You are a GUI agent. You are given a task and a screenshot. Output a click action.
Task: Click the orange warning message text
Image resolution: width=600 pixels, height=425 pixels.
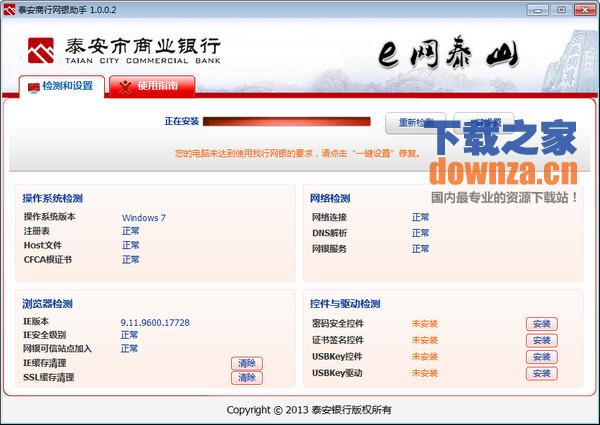click(x=297, y=154)
